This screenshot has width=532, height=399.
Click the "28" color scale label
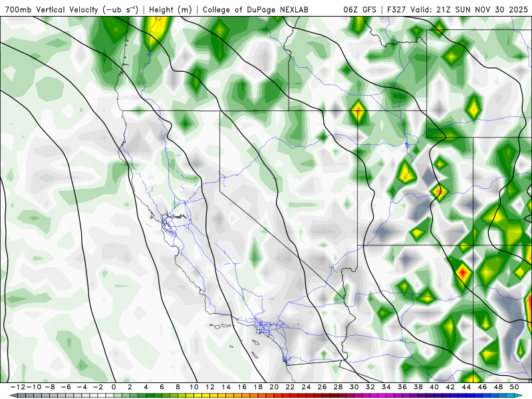click(x=338, y=387)
